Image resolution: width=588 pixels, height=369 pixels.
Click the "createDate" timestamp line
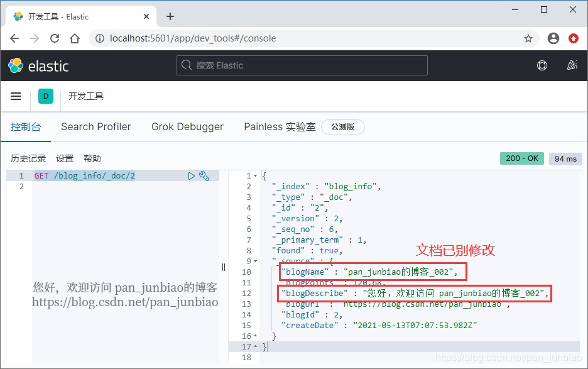tap(379, 325)
